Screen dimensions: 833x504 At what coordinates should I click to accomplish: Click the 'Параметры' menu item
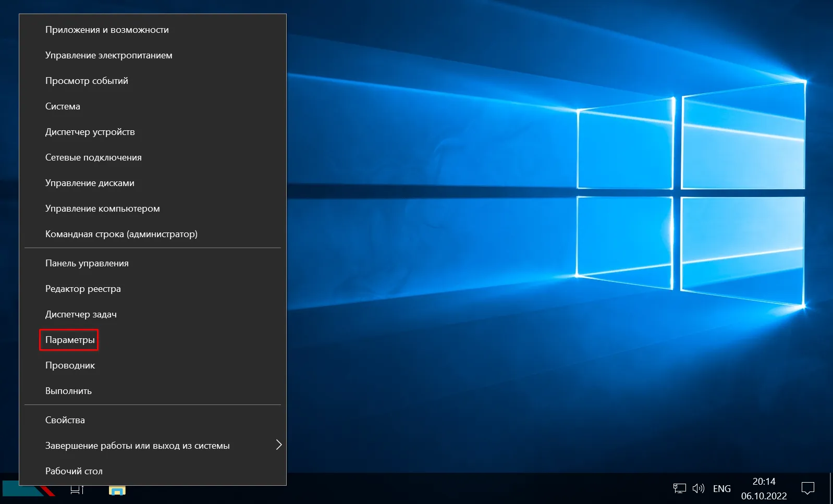(x=153, y=340)
